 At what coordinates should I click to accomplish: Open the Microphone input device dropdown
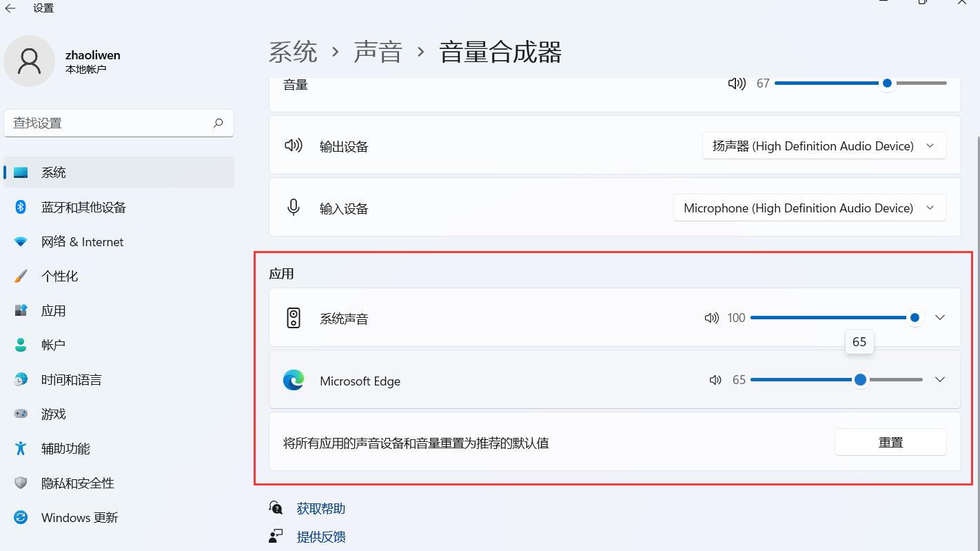click(x=810, y=207)
